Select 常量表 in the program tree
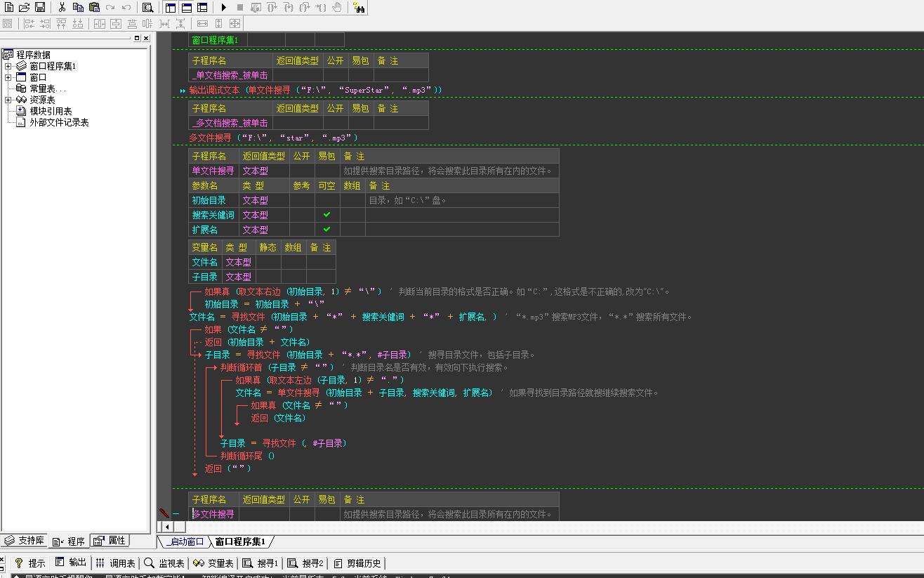 pyautogui.click(x=48, y=88)
